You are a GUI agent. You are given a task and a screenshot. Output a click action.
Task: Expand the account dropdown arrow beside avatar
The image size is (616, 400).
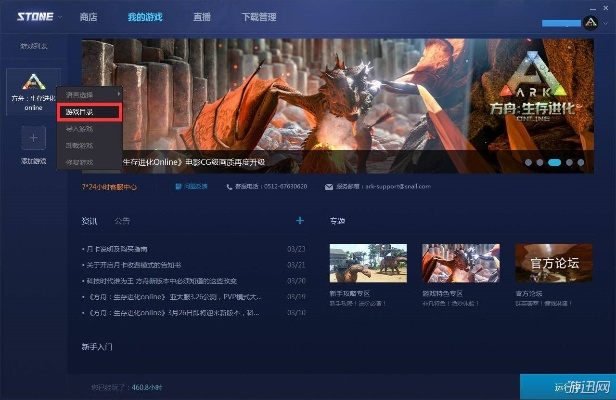tap(605, 24)
